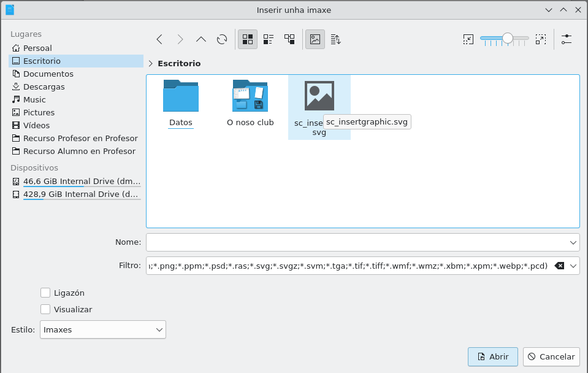This screenshot has height=373, width=588.
Task: Toggle the file preview thumbnails button
Action: [315, 39]
